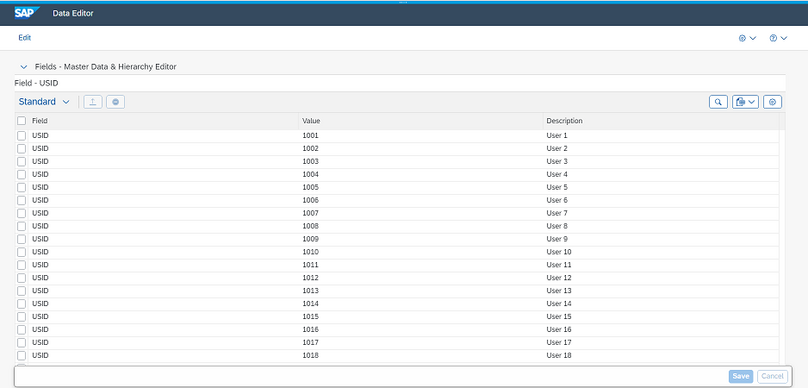Select checkbox of row 1005
Image resolution: width=808 pixels, height=388 pixels.
click(x=22, y=187)
